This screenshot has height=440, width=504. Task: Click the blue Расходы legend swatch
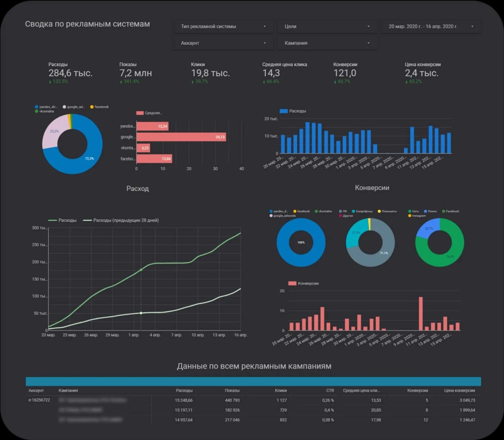pos(283,111)
